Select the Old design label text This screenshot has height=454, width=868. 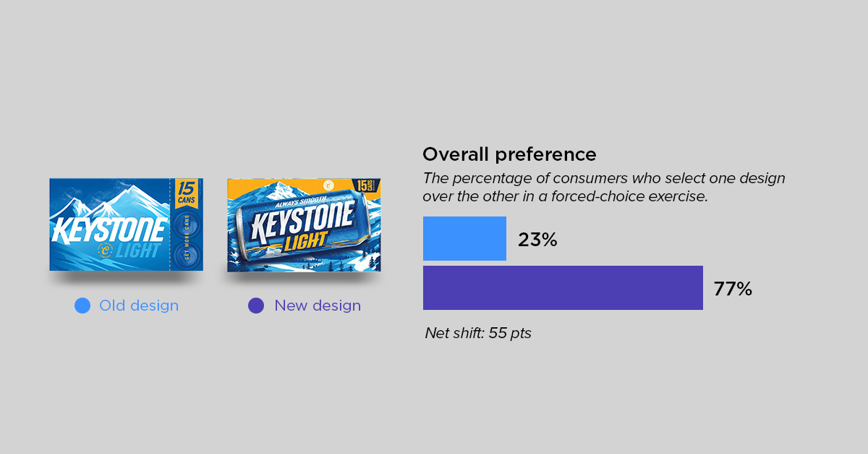tap(139, 306)
